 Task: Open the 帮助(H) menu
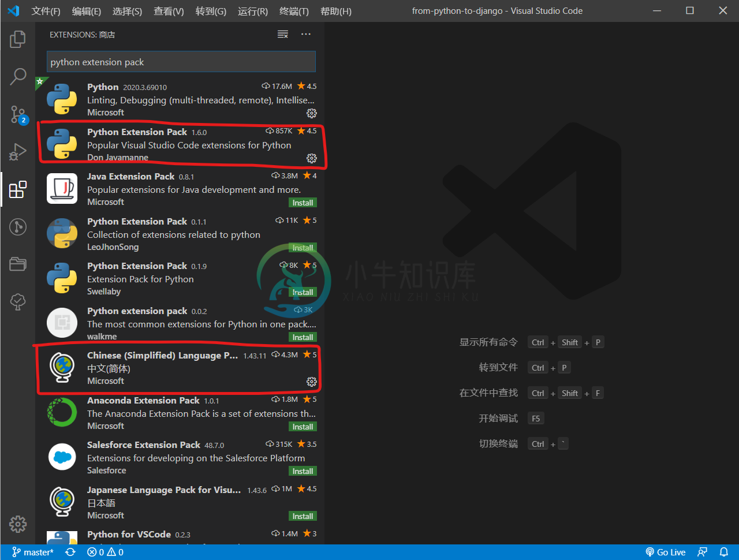tap(335, 11)
